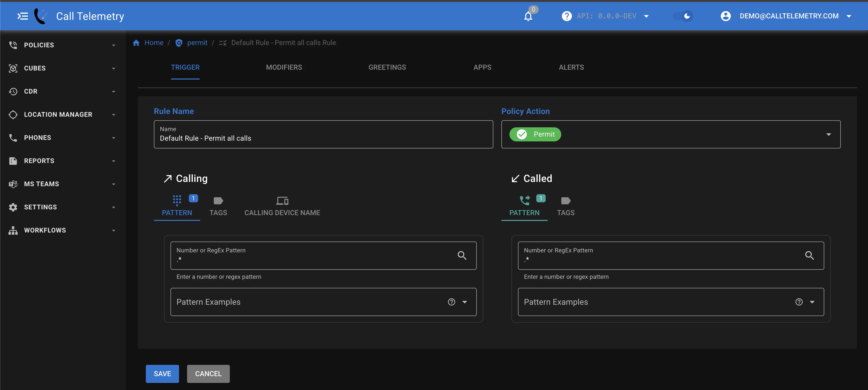Open the Policy Action Permit dropdown

828,135
